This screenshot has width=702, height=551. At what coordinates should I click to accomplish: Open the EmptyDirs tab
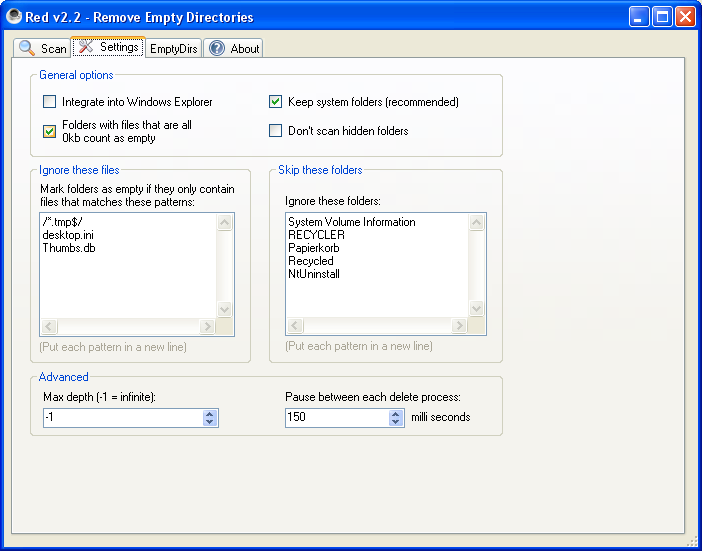tap(174, 48)
